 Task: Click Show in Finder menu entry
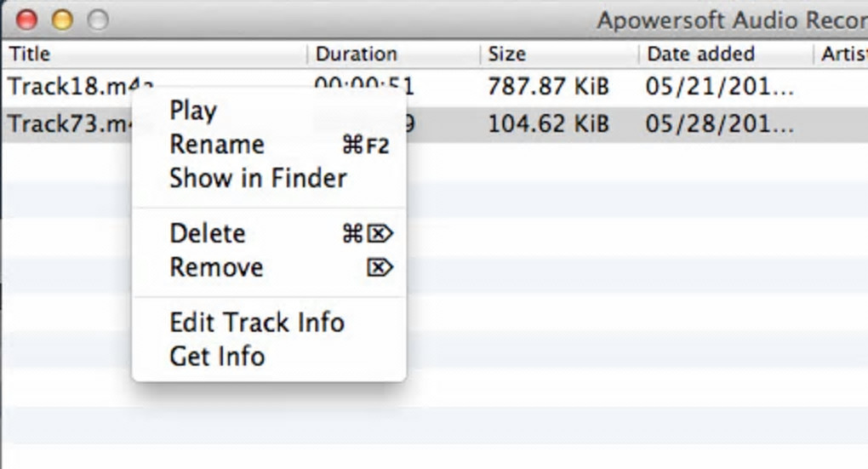[x=258, y=178]
